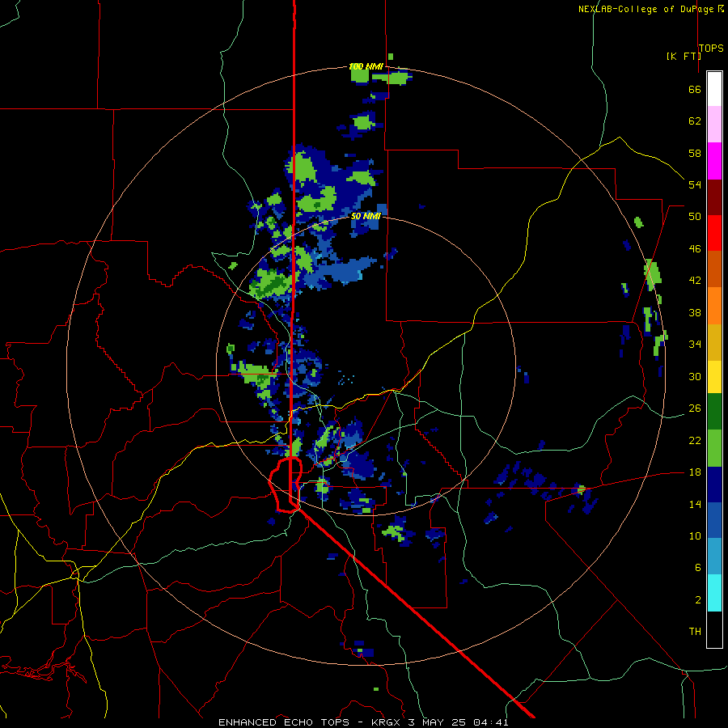728x728 pixels.
Task: Click the dark green 26 kft legend swatch
Action: pos(714,412)
